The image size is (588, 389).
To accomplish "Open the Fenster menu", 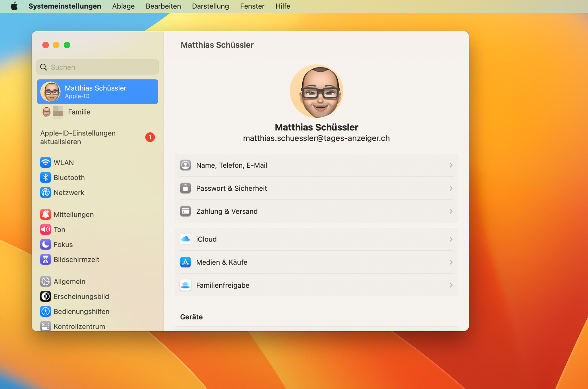I will tap(252, 6).
